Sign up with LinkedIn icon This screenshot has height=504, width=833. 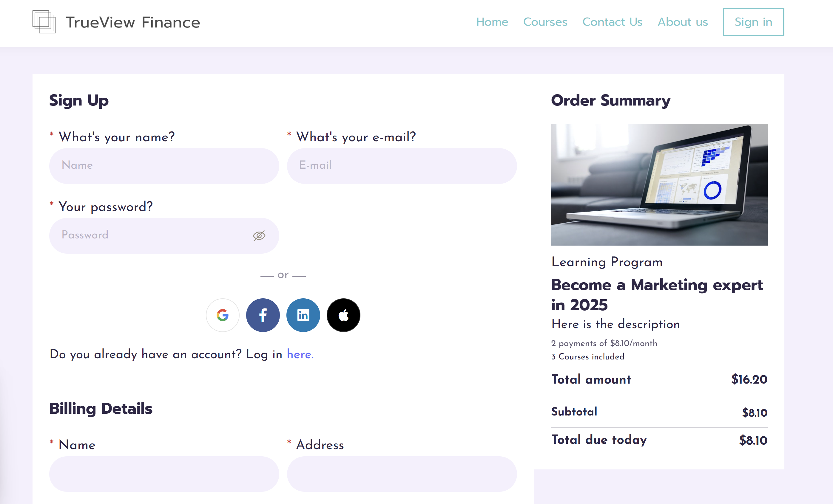click(x=303, y=315)
